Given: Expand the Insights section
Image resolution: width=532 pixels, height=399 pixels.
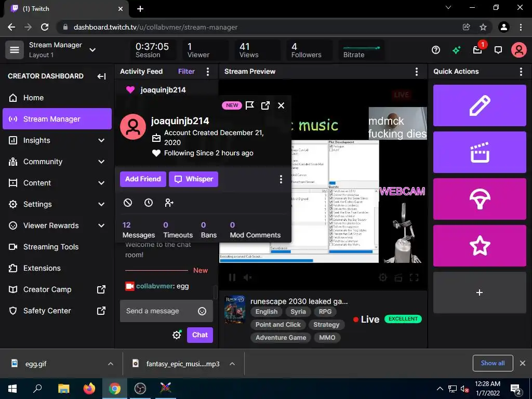Looking at the screenshot, I should [x=101, y=140].
